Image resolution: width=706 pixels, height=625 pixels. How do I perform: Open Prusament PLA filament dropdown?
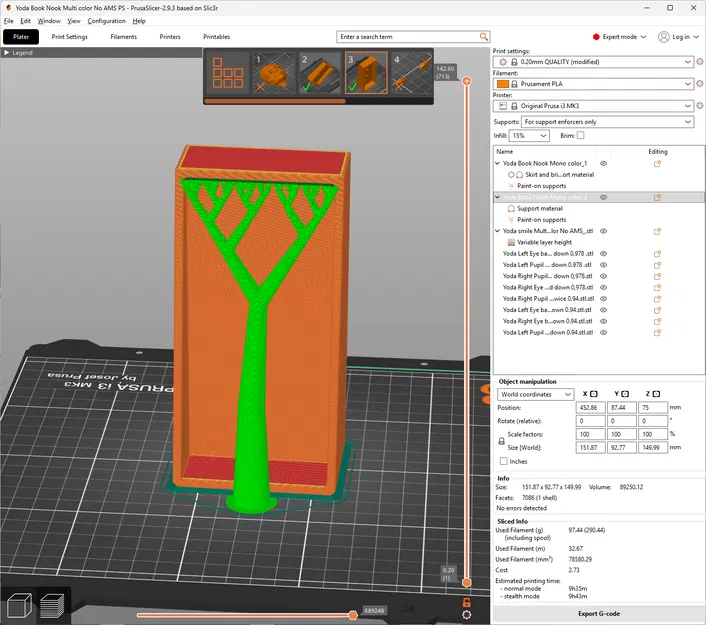pyautogui.click(x=593, y=83)
